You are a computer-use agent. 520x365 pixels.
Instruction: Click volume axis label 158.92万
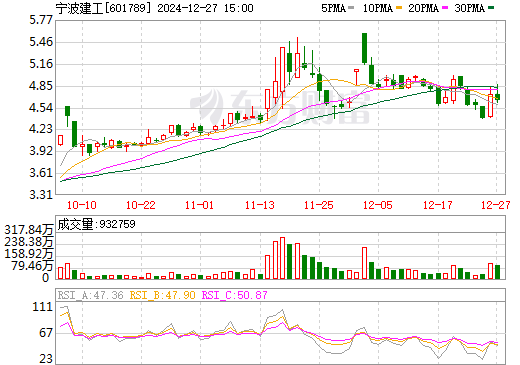tap(28, 254)
